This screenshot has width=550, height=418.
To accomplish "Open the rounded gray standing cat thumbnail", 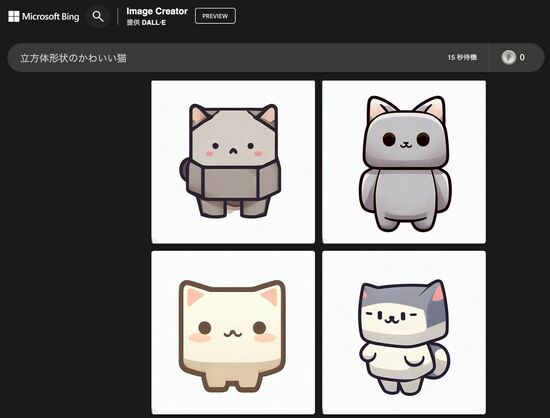I will coord(404,162).
